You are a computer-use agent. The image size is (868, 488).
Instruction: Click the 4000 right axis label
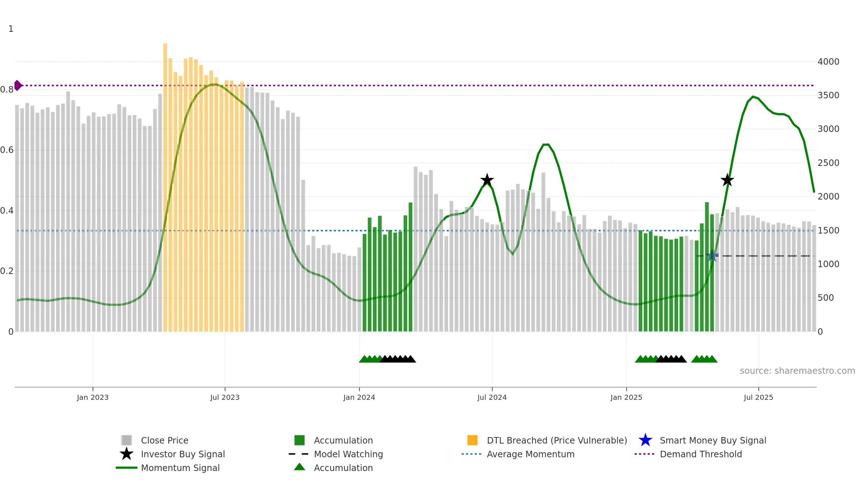[x=828, y=62]
